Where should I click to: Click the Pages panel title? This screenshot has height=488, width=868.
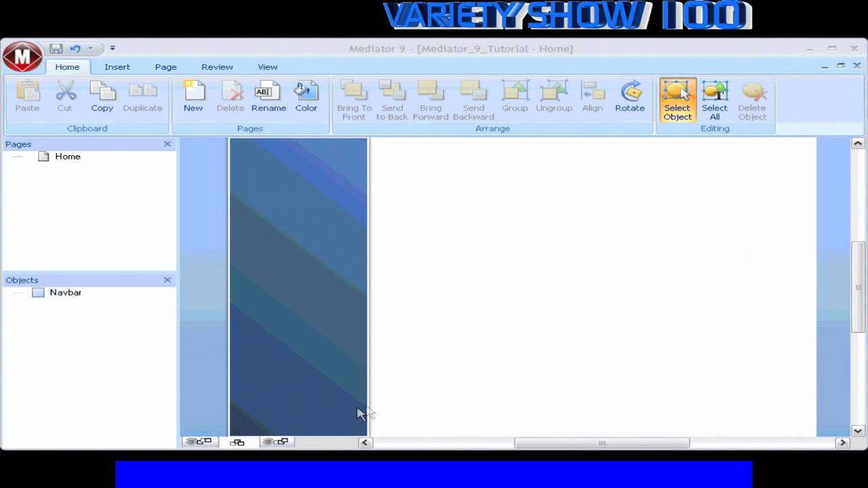coord(18,144)
